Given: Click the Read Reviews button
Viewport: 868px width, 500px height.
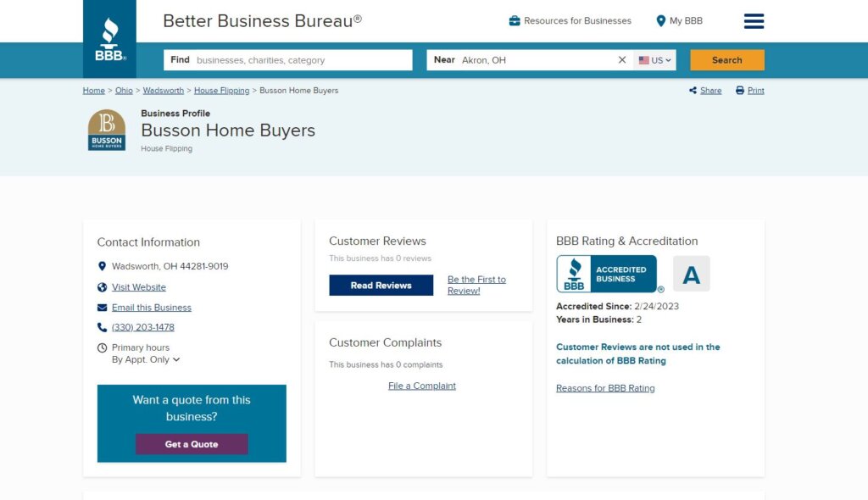Looking at the screenshot, I should click(x=381, y=285).
